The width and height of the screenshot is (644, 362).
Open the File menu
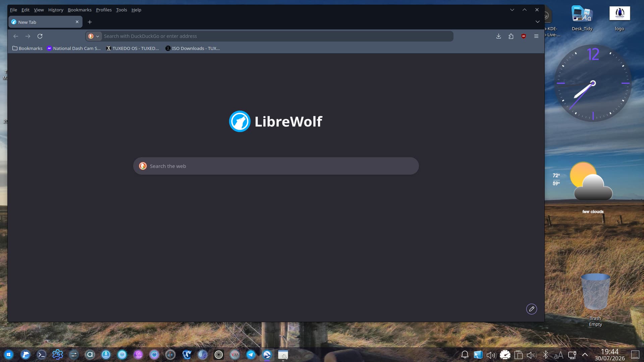click(x=13, y=10)
